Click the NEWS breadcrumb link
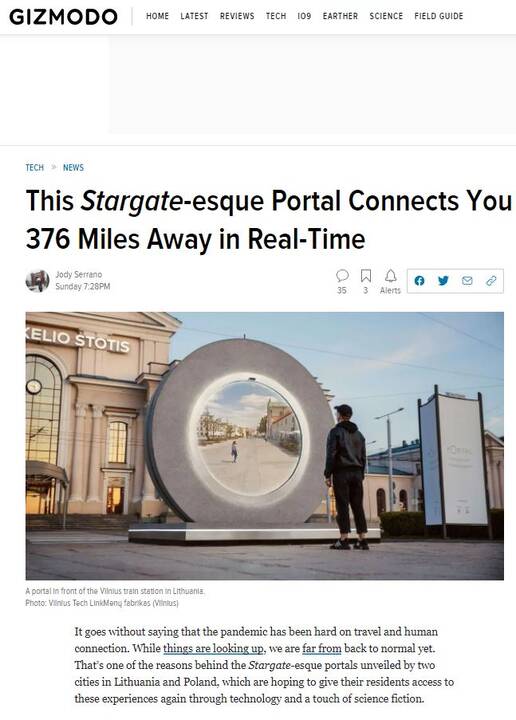This screenshot has width=516, height=720. click(x=73, y=168)
